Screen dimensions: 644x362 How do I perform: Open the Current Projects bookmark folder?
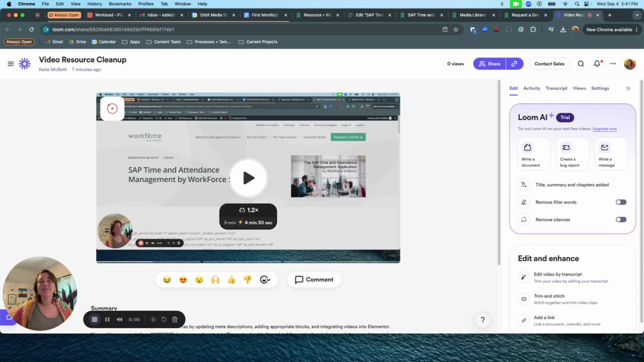point(258,42)
